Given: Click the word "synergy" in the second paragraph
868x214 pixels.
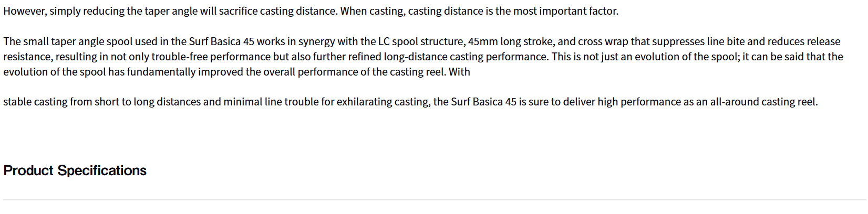Looking at the screenshot, I should 316,41.
